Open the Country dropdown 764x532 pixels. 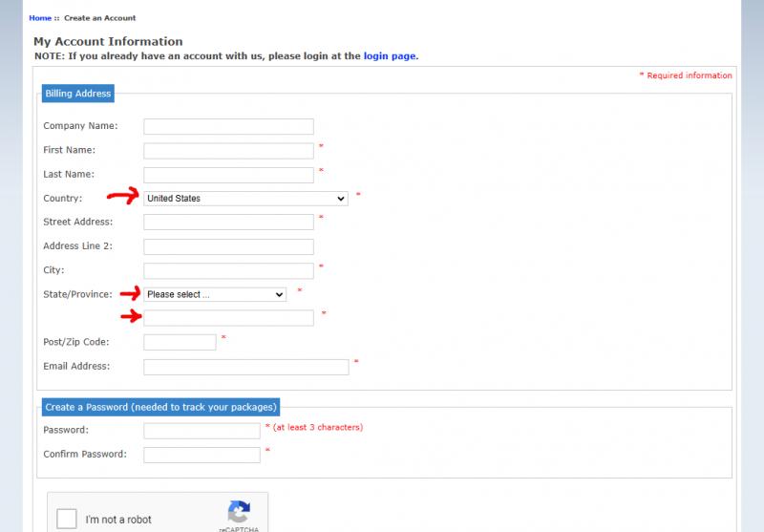tap(245, 199)
